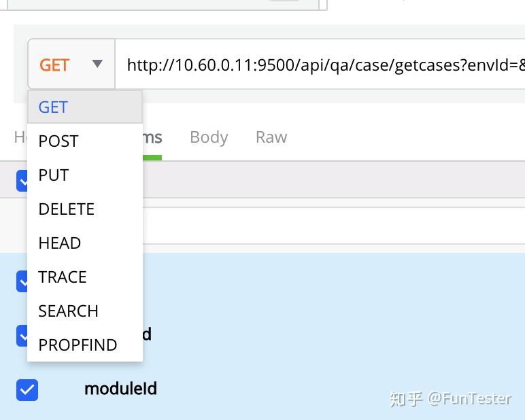Pick PUT in the method dropdown
Viewport: 525px width, 420px height.
point(54,175)
